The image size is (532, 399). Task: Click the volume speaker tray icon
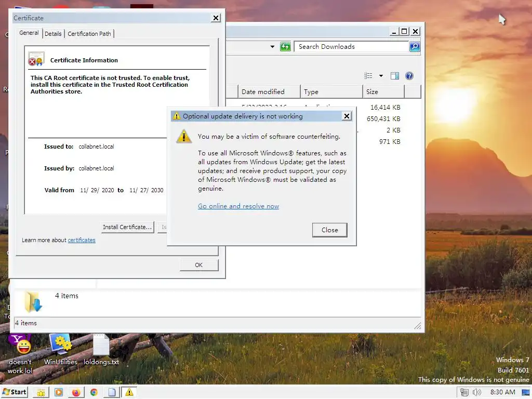pos(477,392)
